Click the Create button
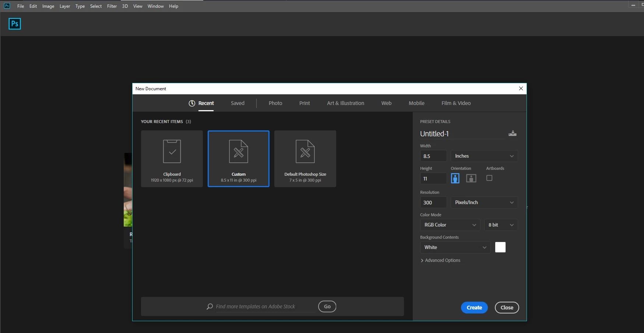The image size is (644, 333). click(x=474, y=308)
